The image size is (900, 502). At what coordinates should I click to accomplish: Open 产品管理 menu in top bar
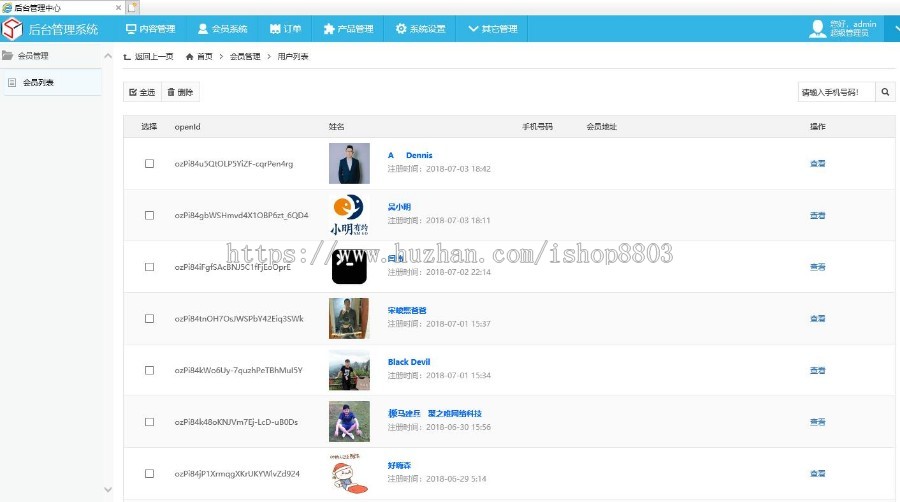pyautogui.click(x=348, y=29)
